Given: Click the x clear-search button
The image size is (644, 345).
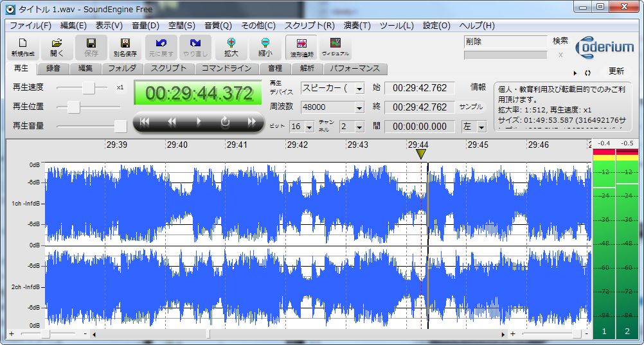Looking at the screenshot, I should click(560, 55).
